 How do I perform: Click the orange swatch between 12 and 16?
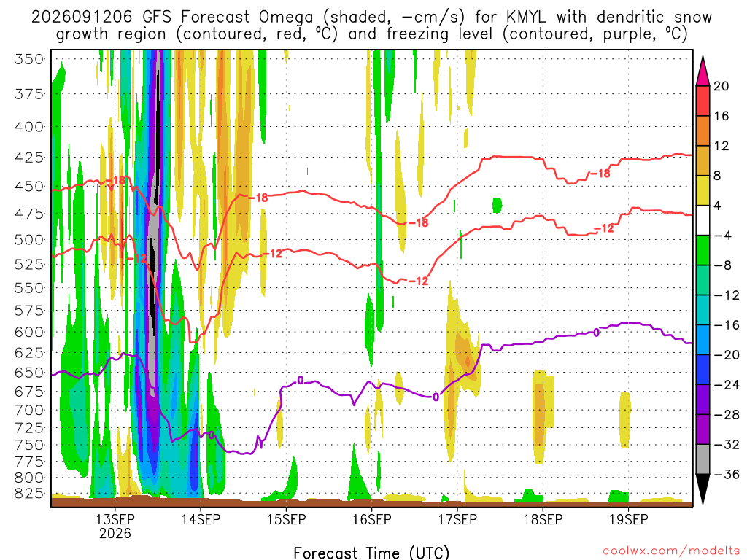(x=703, y=131)
